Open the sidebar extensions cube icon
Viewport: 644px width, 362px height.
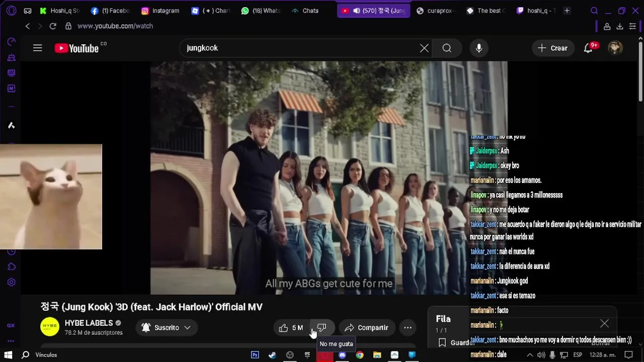click(11, 266)
